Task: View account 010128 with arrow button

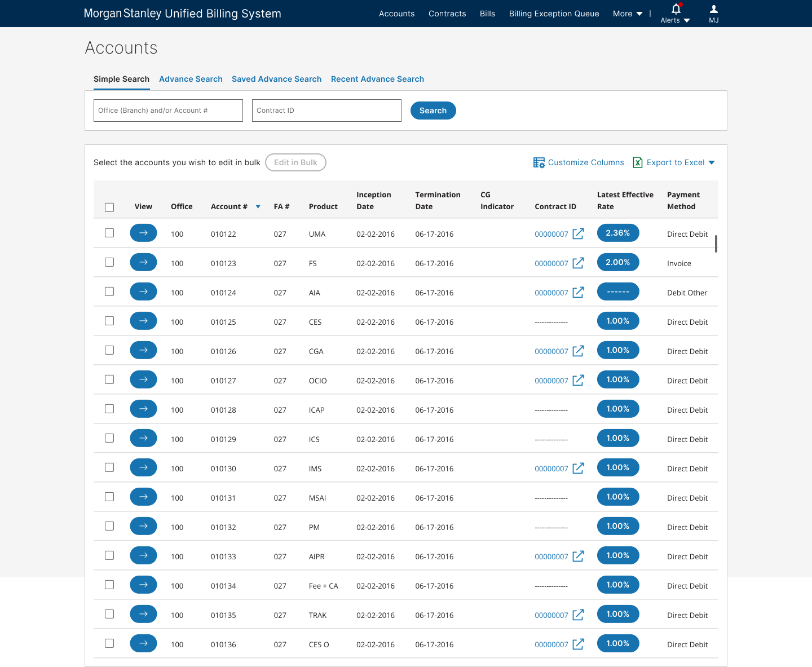Action: [143, 409]
